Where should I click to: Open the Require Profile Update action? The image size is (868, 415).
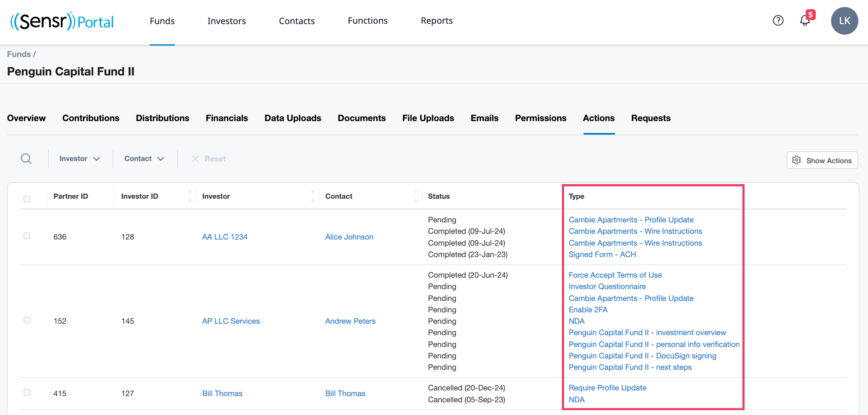point(607,388)
